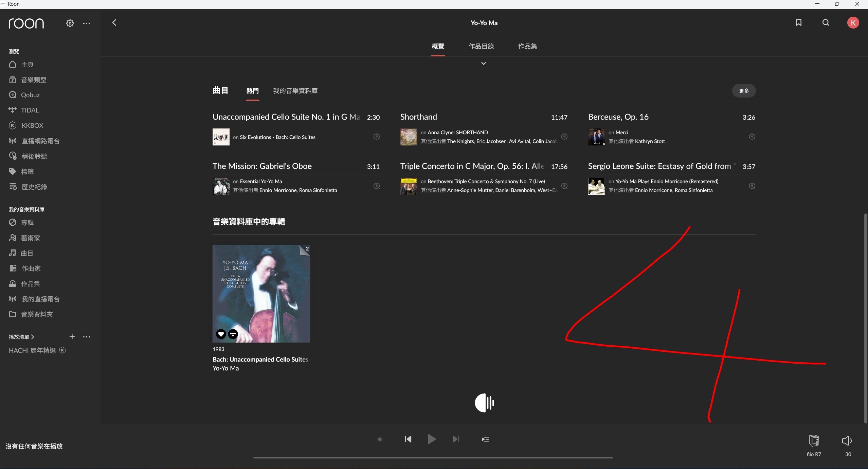Toggle favorite heart on Bach album cover

click(221, 334)
